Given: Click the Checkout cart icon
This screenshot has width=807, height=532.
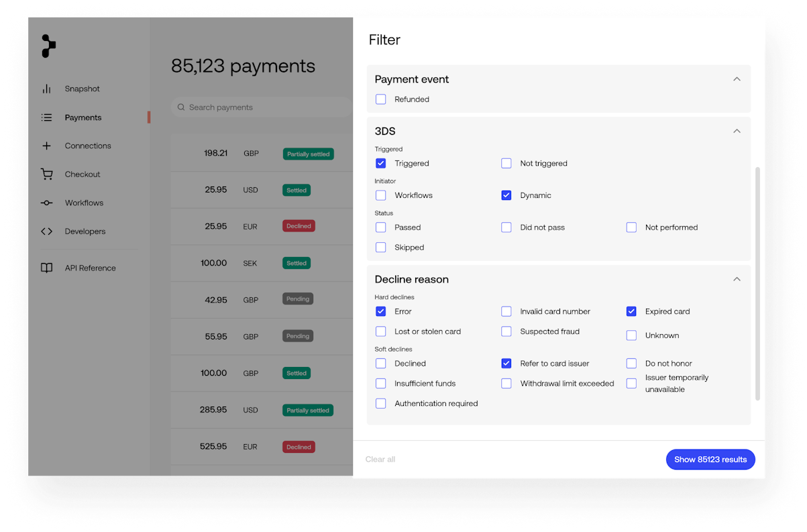Looking at the screenshot, I should [46, 174].
